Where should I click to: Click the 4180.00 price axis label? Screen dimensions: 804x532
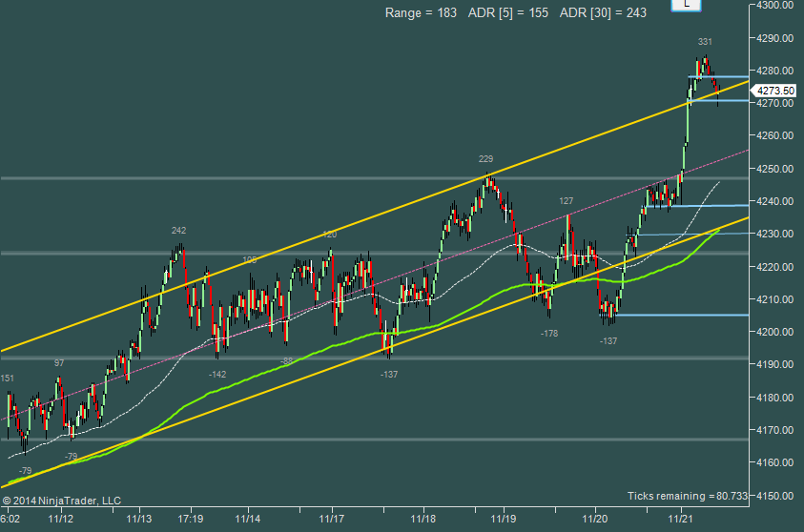[x=774, y=398]
